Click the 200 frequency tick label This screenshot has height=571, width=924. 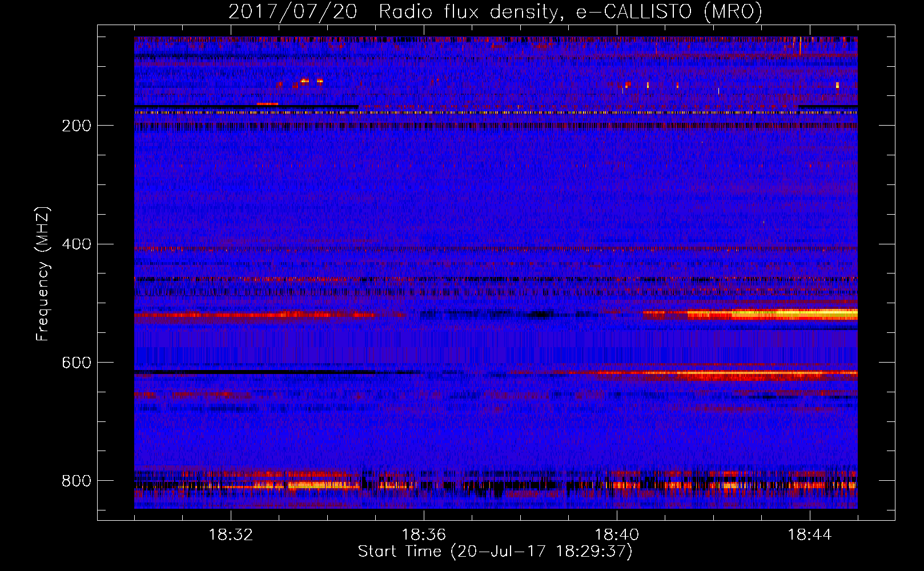coord(77,126)
